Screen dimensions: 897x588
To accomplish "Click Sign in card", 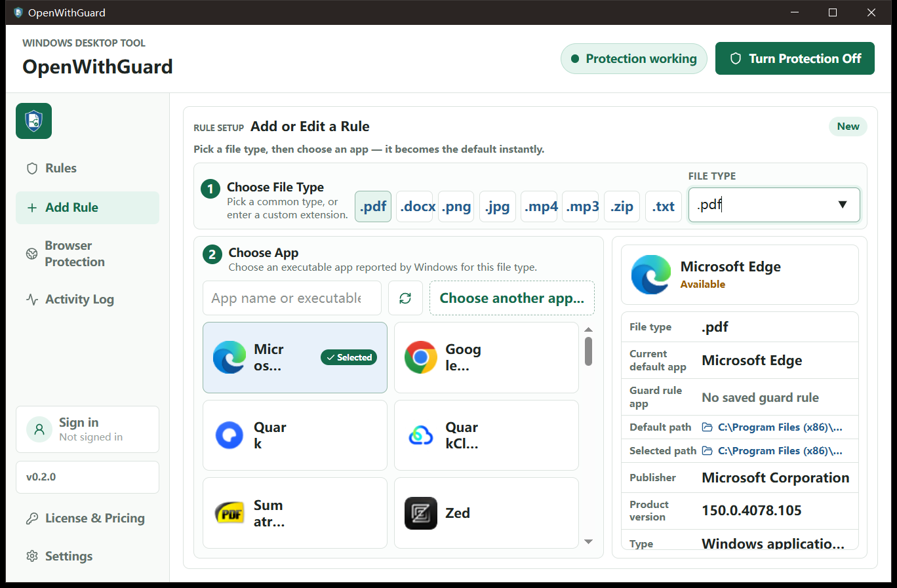I will click(x=87, y=429).
